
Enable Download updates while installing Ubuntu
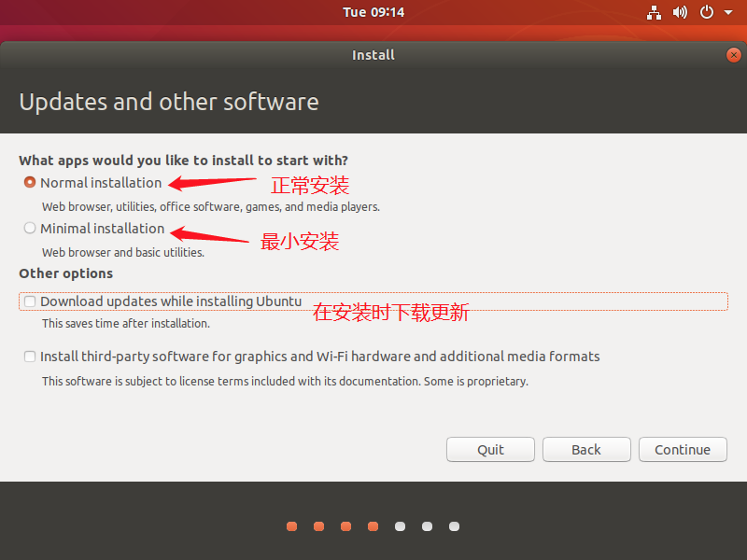[x=30, y=301]
